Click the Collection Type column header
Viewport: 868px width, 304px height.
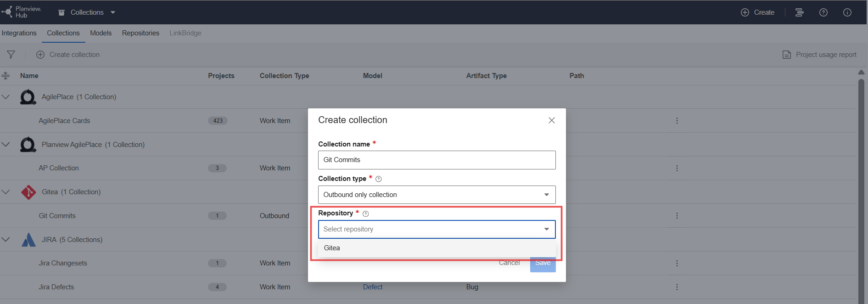[285, 76]
